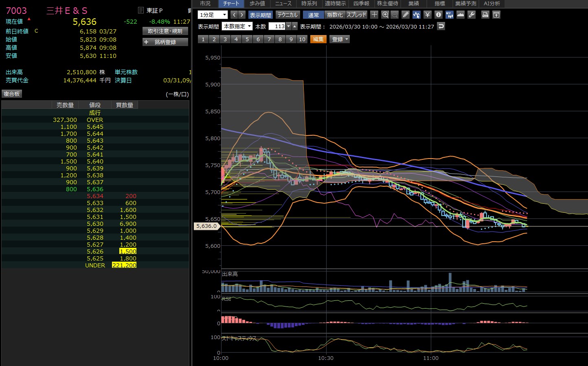Switch to the ニュース tab

click(x=283, y=3)
